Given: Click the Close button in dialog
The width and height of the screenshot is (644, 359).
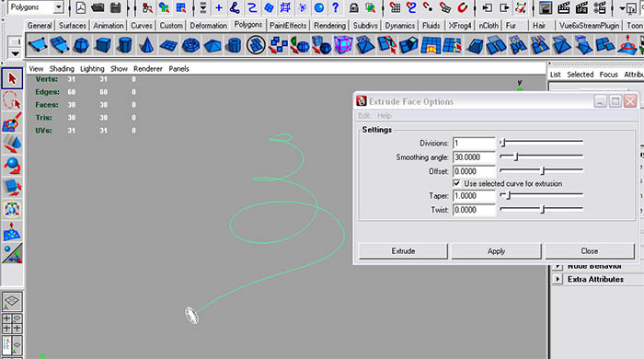Looking at the screenshot, I should (590, 251).
